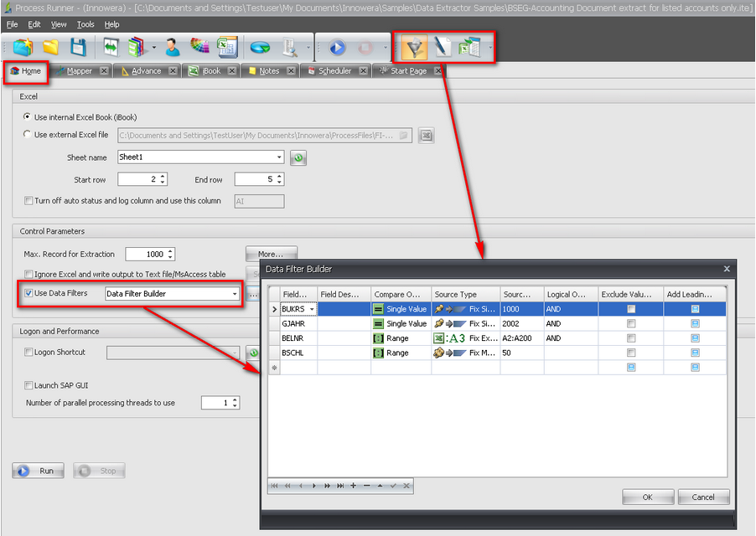756x536 pixels.
Task: Click the next record navigator arrow
Action: tap(313, 486)
